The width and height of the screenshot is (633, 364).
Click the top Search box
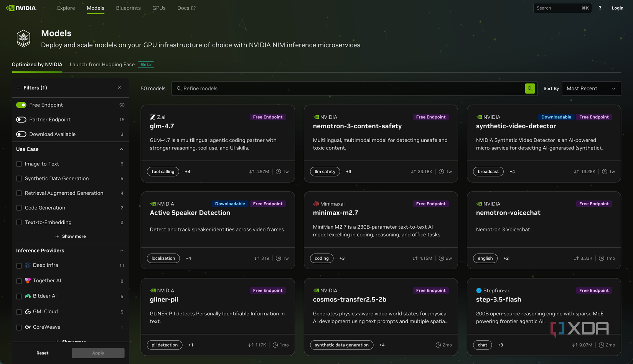[x=562, y=8]
